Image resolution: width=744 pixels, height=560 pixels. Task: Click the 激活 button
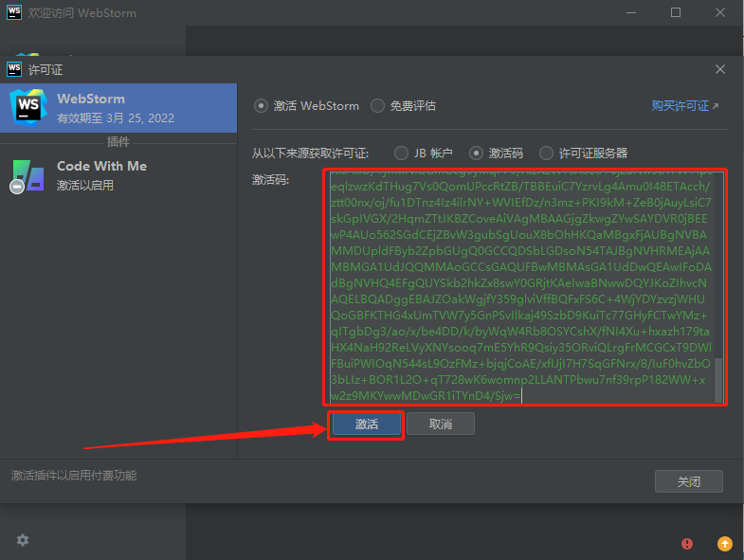pos(366,424)
